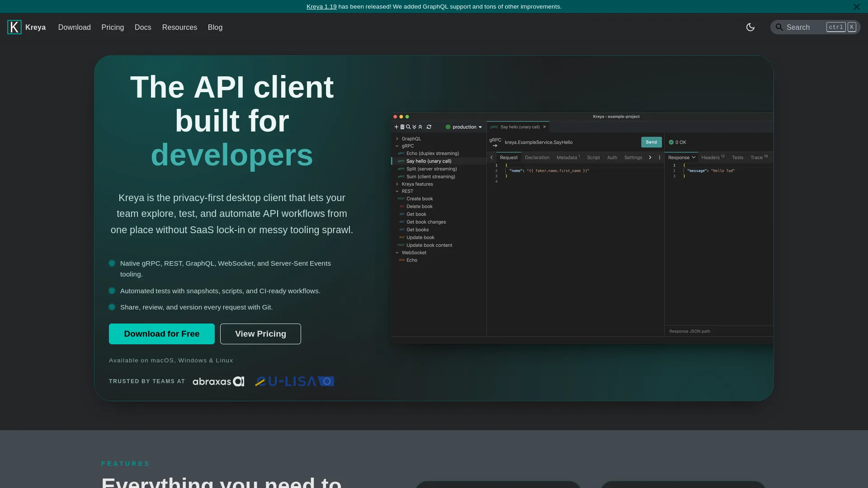Select the Request tab

click(x=509, y=158)
